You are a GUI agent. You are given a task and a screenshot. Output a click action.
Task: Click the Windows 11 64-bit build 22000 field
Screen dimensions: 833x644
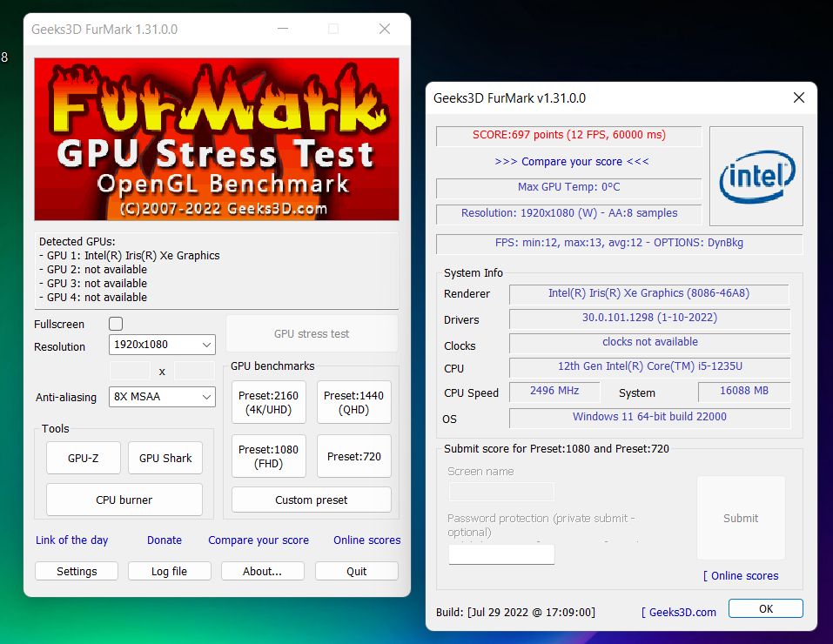[x=649, y=418]
